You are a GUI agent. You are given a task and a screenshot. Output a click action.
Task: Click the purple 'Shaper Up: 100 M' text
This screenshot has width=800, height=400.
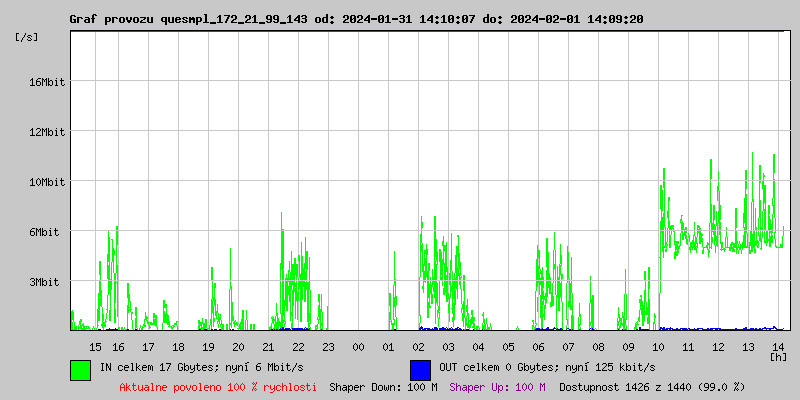click(497, 386)
